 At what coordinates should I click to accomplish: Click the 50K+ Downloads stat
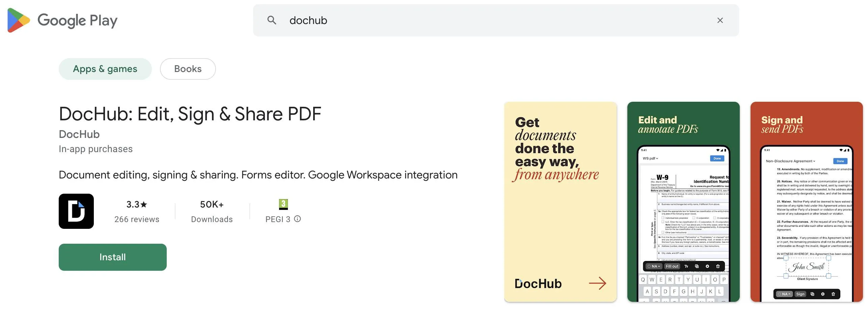[x=212, y=211]
